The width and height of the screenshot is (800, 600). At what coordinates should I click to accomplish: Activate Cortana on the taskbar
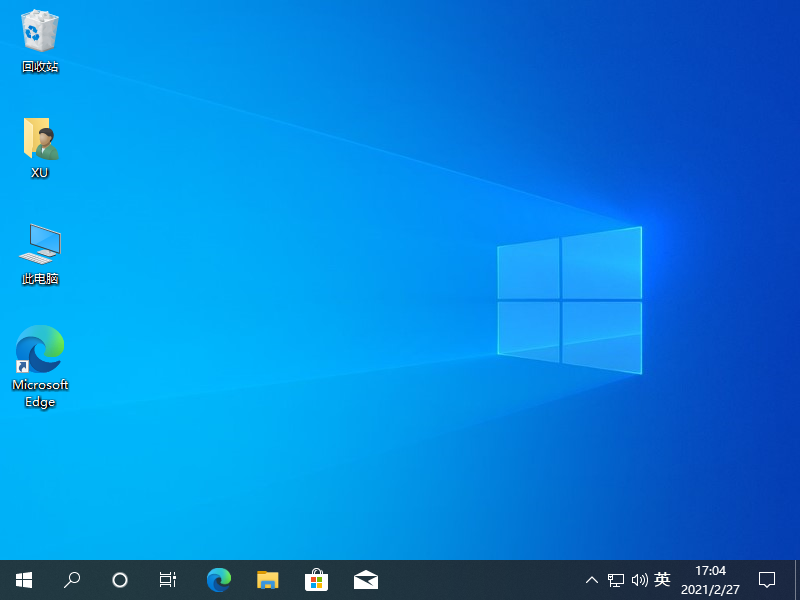tap(120, 579)
